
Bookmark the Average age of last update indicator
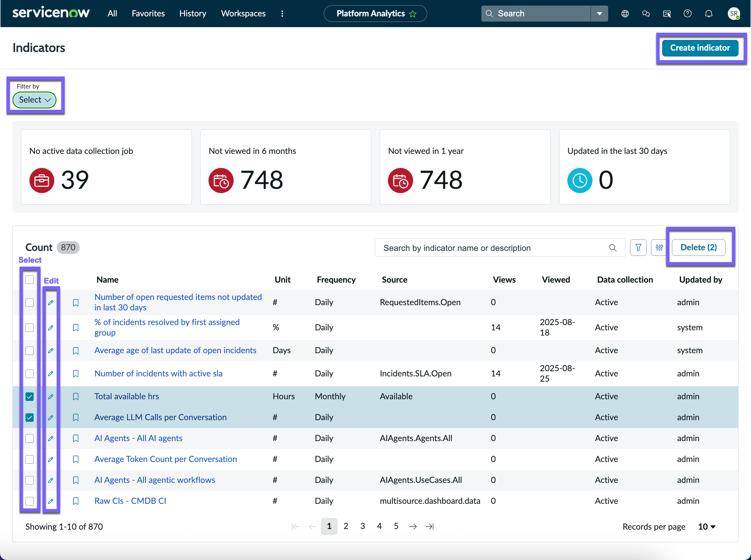[x=75, y=351]
